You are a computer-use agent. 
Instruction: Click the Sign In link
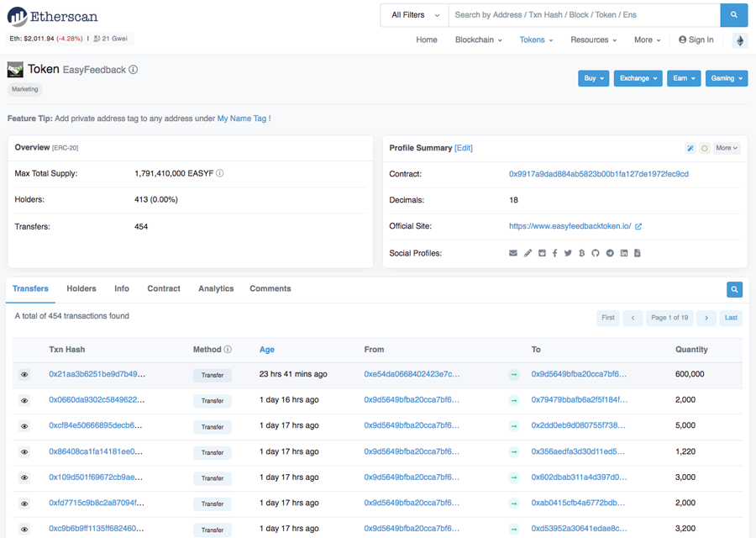pyautogui.click(x=696, y=40)
